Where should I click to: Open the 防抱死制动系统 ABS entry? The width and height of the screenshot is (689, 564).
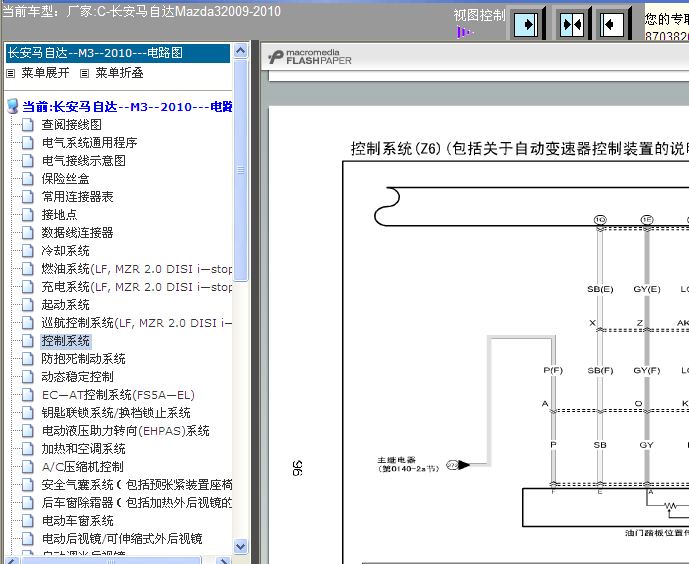click(83, 359)
